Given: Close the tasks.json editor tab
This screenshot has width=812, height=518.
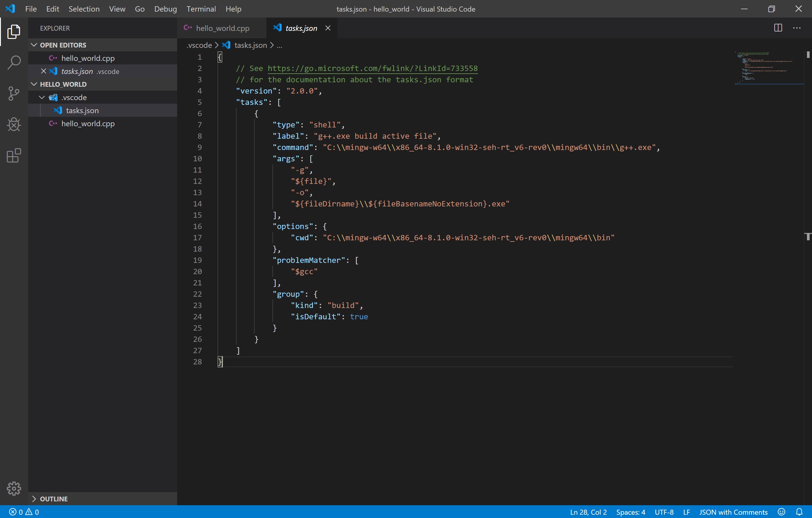Looking at the screenshot, I should coord(328,28).
